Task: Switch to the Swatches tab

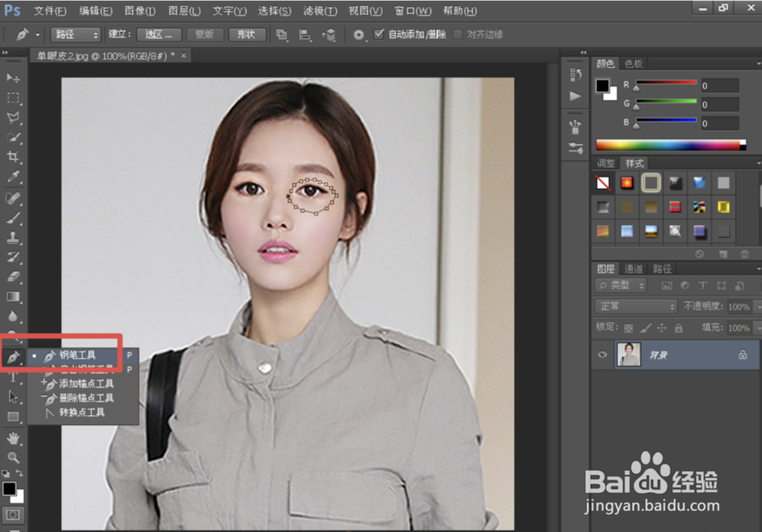Action: 633,64
